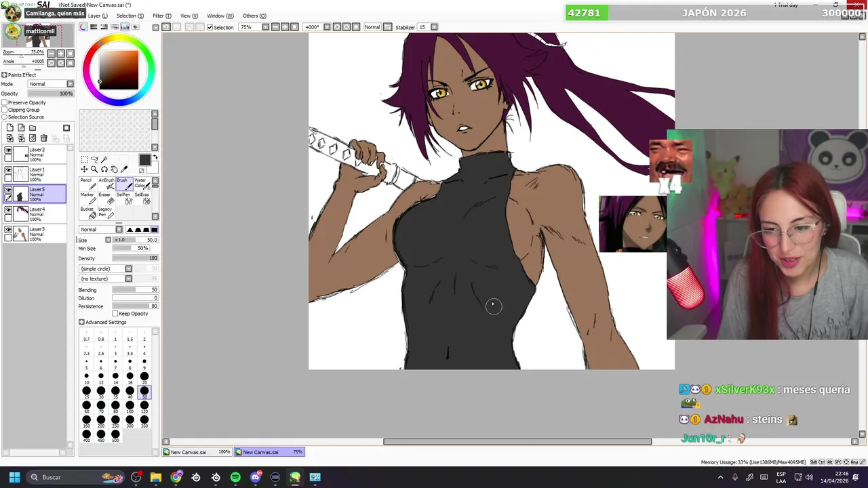
Task: Toggle the swatches panel icon
Action: [x=125, y=27]
